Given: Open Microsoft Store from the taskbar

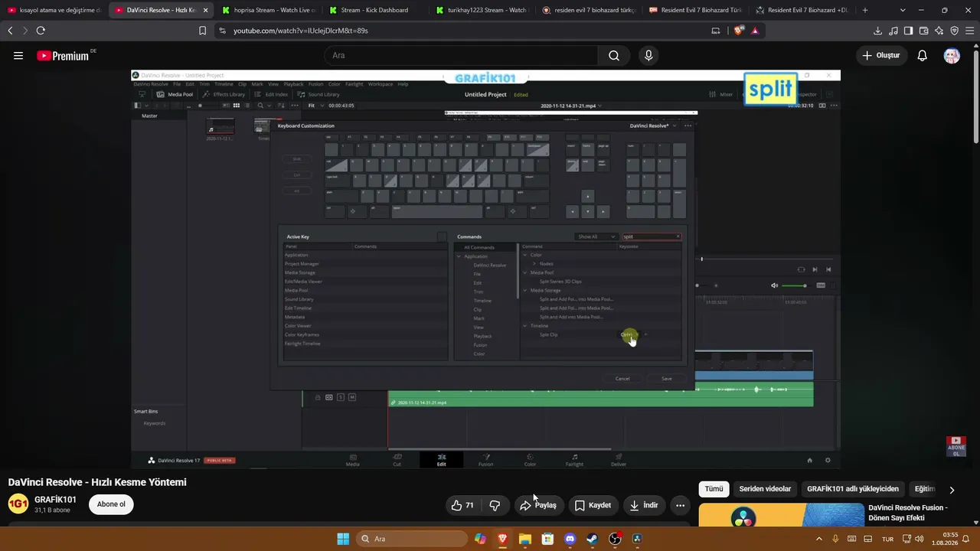Looking at the screenshot, I should 547,539.
